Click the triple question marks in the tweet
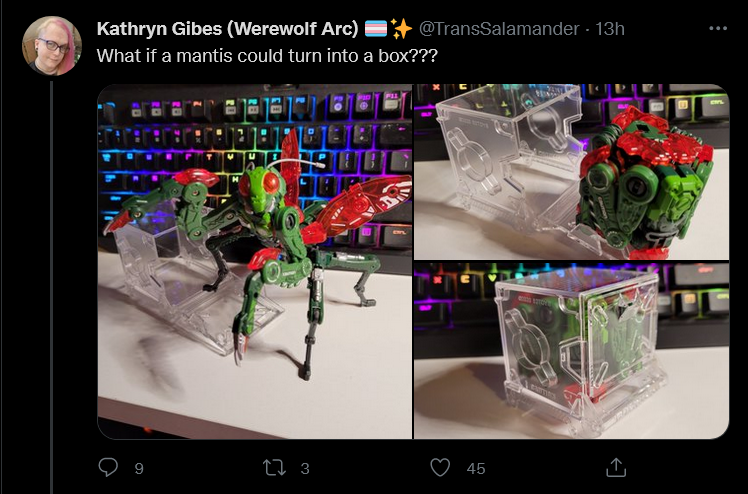The image size is (748, 494). pos(424,56)
